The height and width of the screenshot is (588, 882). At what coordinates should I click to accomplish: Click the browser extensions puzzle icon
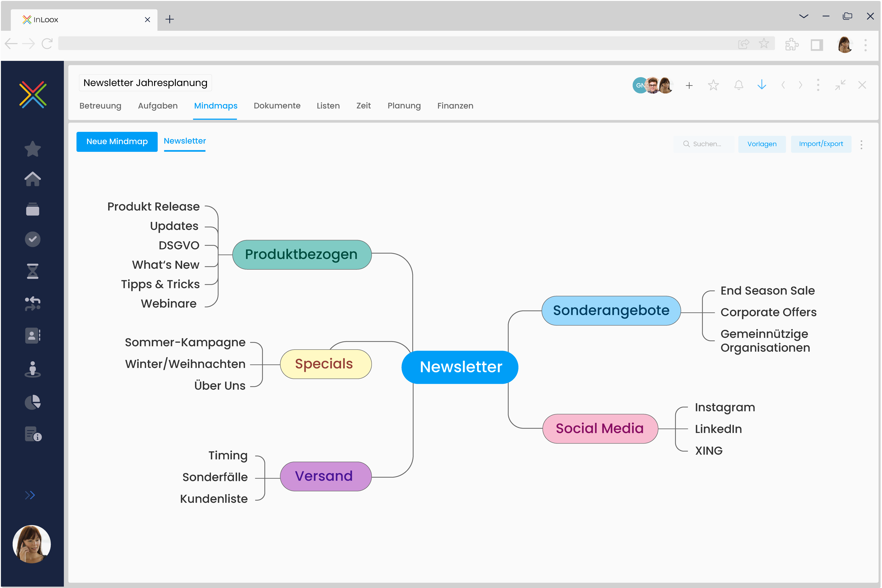click(792, 44)
